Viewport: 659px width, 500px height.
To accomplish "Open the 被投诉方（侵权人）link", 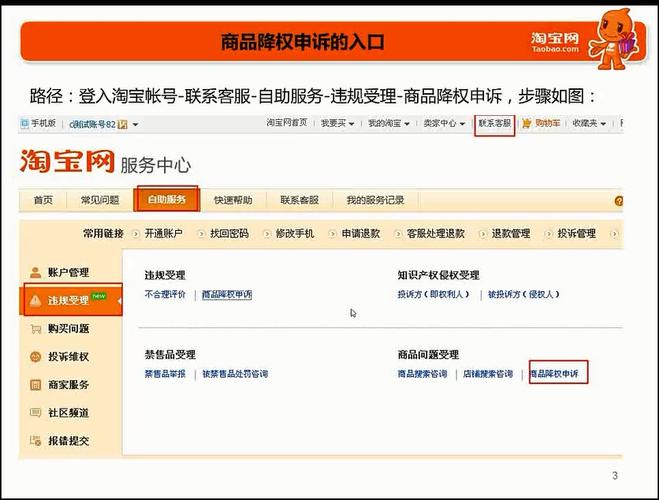I will (x=523, y=295).
